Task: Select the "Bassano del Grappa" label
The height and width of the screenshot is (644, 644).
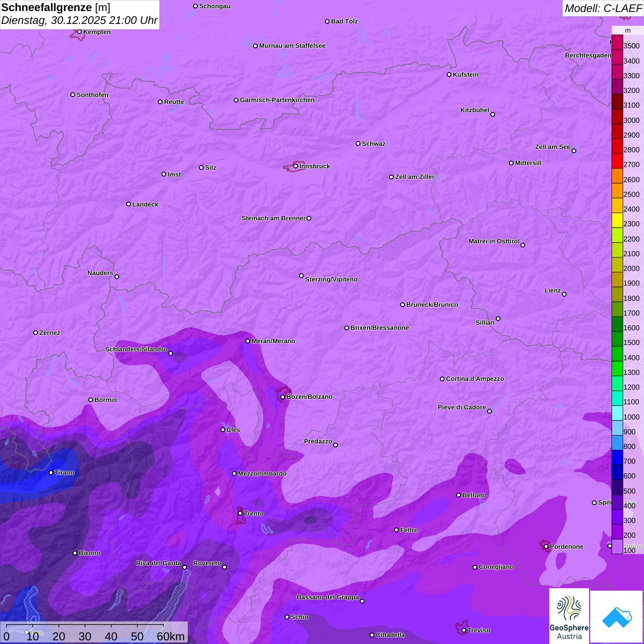Action: click(328, 597)
